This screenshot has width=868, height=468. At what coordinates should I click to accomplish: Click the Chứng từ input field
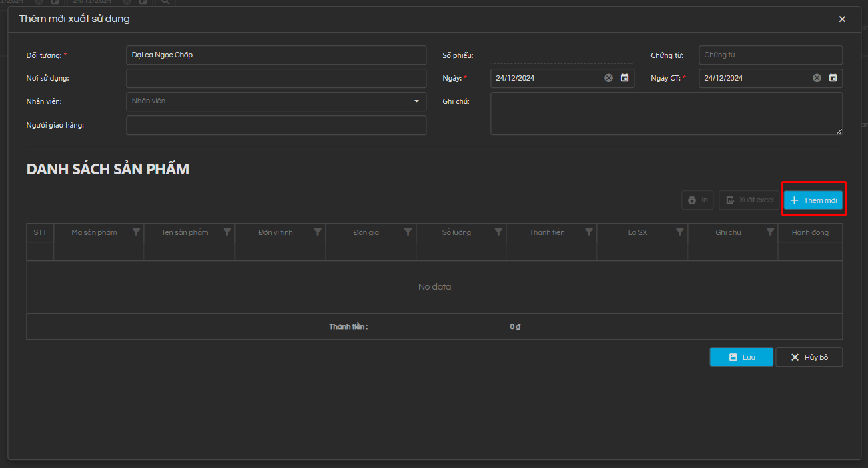pos(770,55)
